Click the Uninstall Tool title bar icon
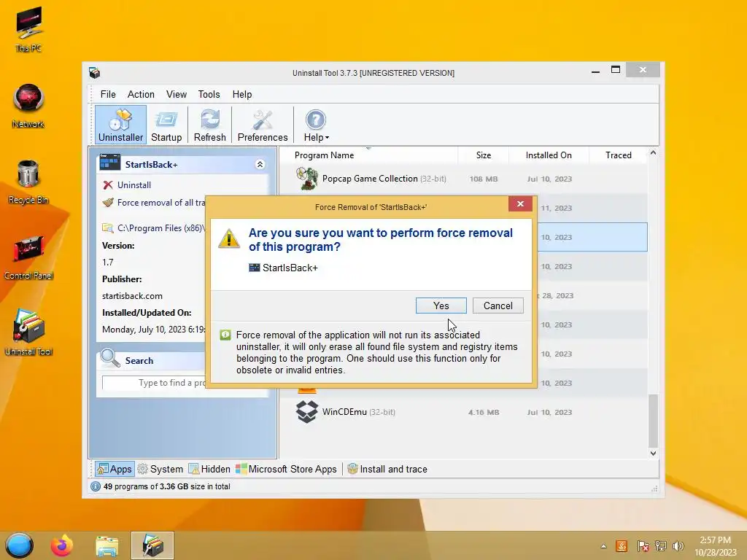Screen dimensions: 747x560 [x=94, y=73]
